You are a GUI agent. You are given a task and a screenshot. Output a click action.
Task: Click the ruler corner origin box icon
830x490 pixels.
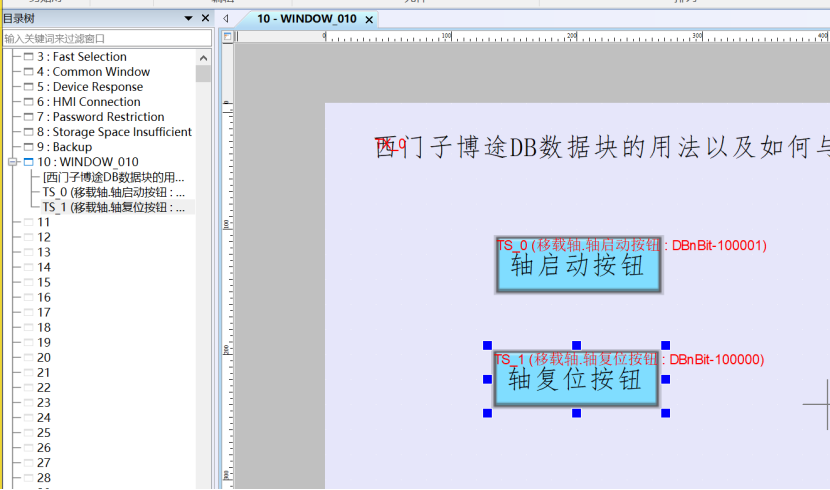coord(228,37)
